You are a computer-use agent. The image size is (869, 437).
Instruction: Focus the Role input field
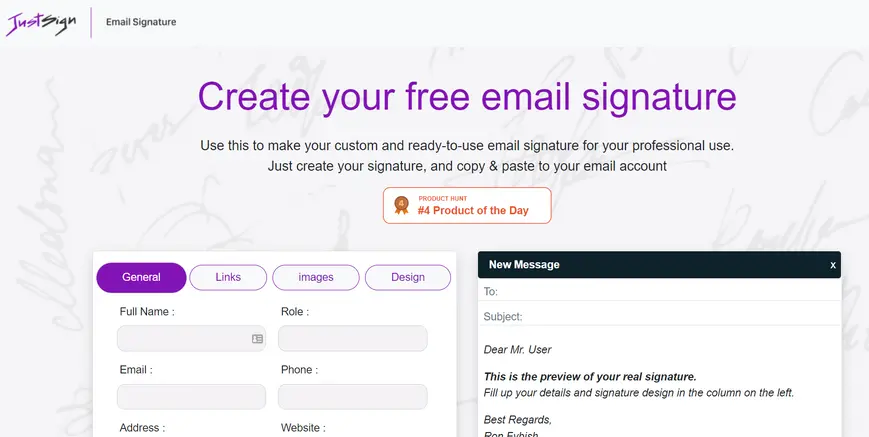(x=352, y=339)
